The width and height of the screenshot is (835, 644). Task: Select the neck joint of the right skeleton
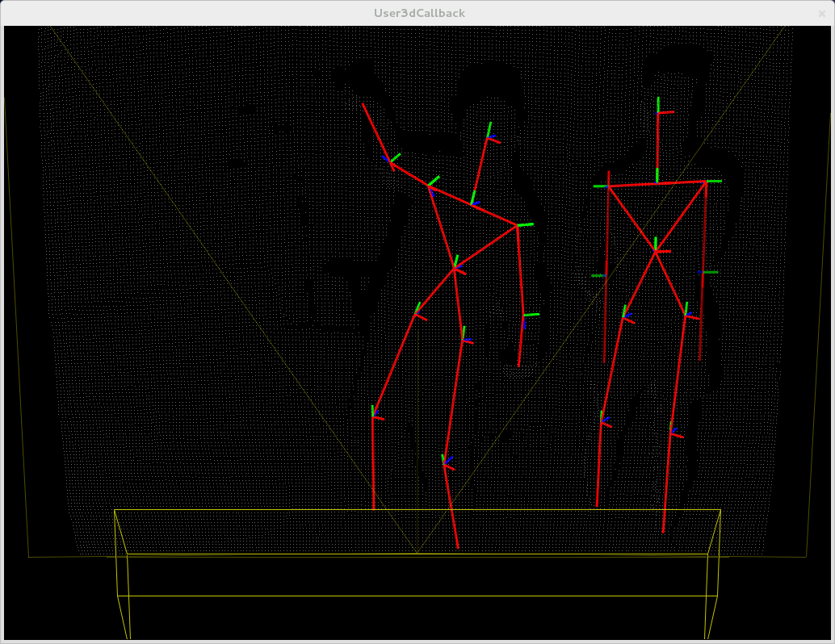coord(657,184)
